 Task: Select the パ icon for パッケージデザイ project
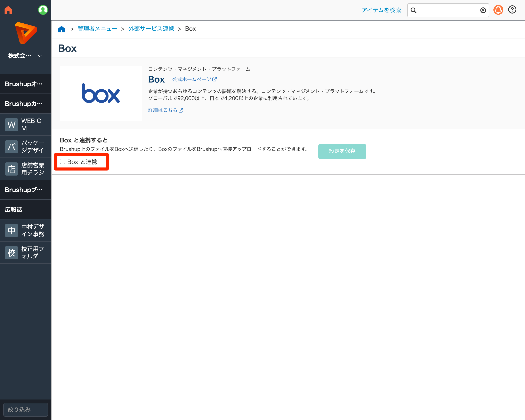(x=11, y=147)
